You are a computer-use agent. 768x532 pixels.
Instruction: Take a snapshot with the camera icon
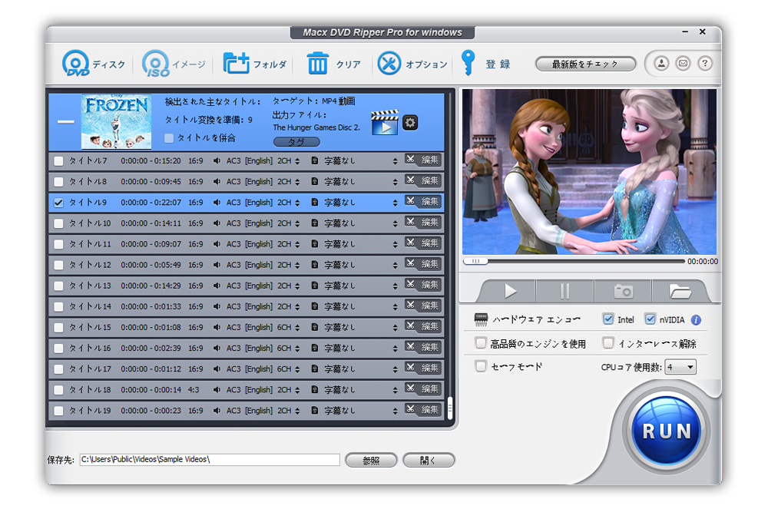624,291
